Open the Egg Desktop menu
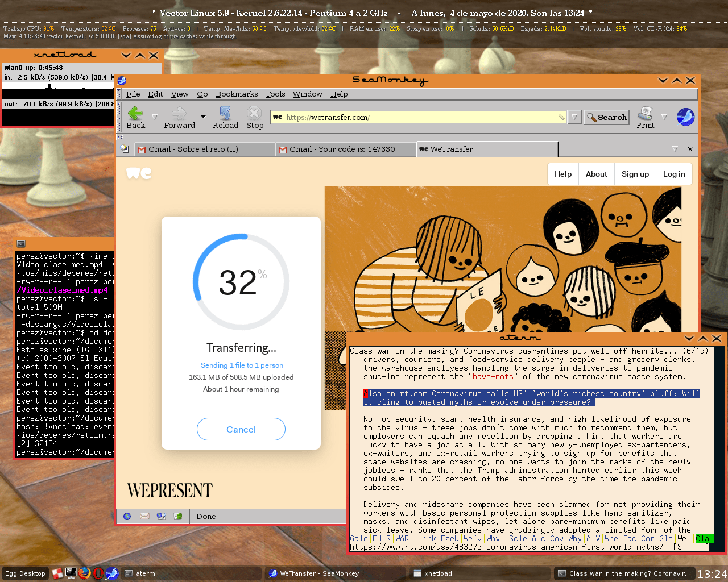 pyautogui.click(x=25, y=573)
